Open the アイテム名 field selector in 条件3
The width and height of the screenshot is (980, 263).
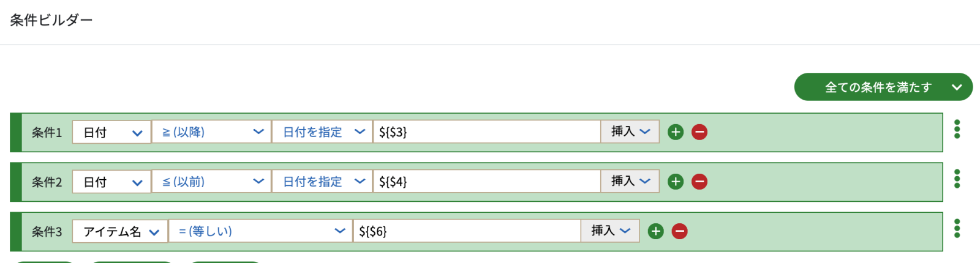[x=120, y=231]
